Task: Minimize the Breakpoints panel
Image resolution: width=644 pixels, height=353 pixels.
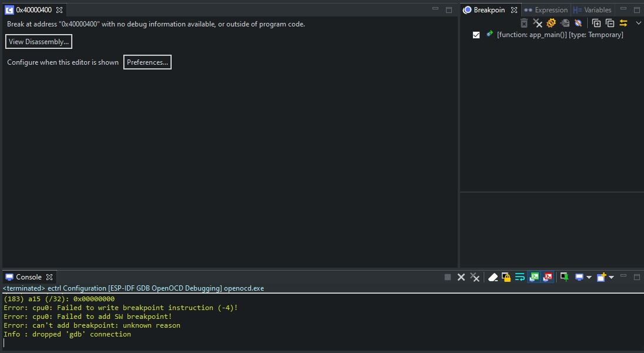Action: point(623,9)
